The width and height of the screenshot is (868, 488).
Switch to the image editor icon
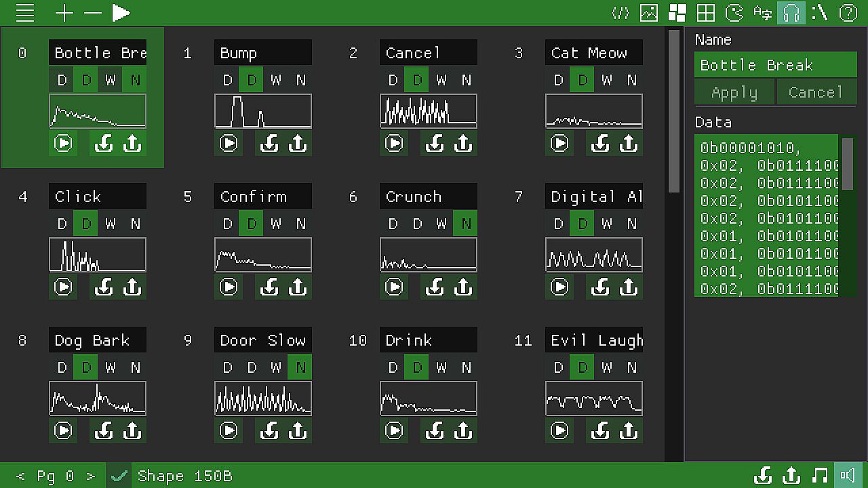click(649, 13)
